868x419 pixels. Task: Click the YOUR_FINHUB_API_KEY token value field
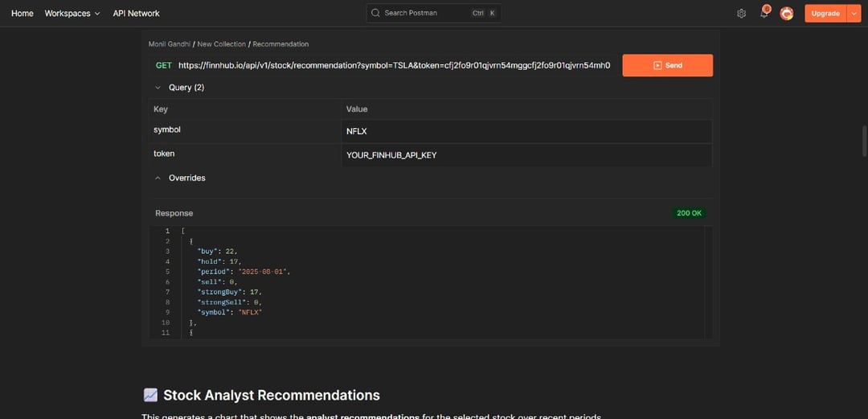pos(526,155)
